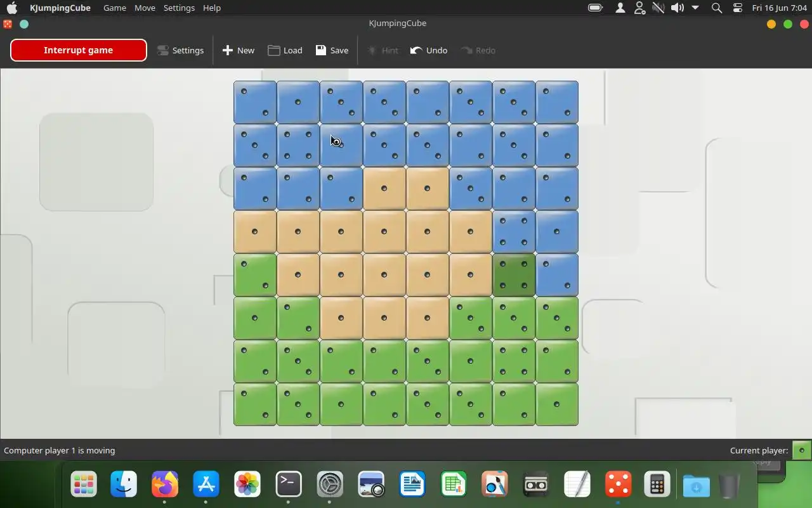
Task: Open the Help menu
Action: (212, 8)
